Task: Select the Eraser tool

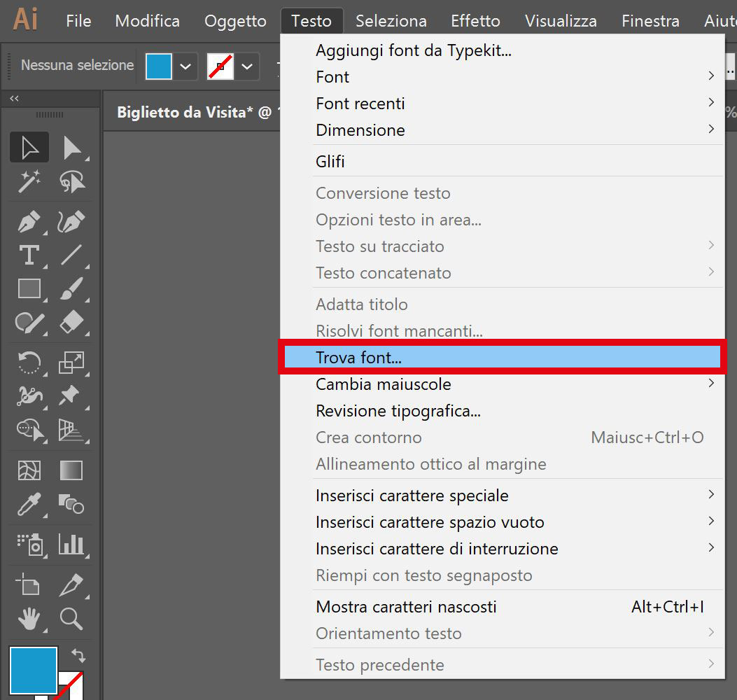Action: (x=71, y=322)
